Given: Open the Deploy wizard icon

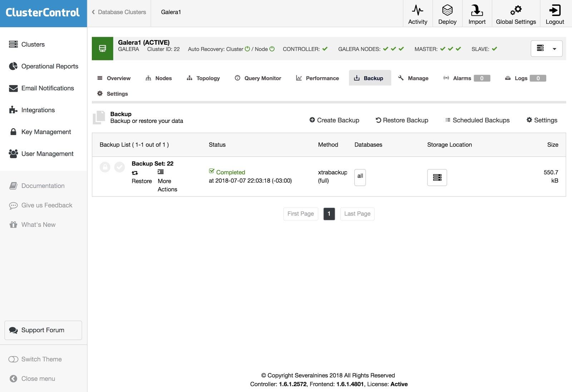Looking at the screenshot, I should [x=447, y=10].
